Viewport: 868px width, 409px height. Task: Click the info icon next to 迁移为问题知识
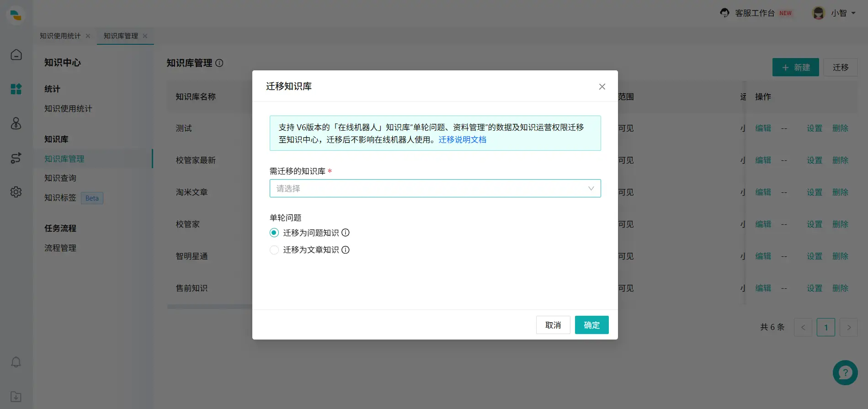pos(346,233)
